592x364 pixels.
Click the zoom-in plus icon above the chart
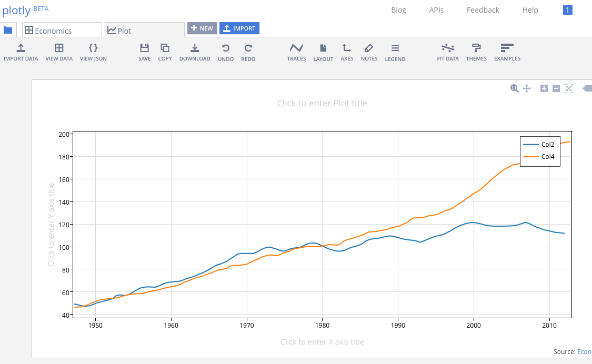[544, 88]
